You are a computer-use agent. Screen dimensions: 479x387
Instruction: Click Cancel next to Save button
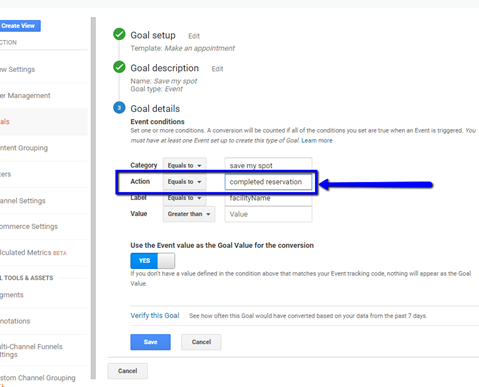pyautogui.click(x=201, y=342)
